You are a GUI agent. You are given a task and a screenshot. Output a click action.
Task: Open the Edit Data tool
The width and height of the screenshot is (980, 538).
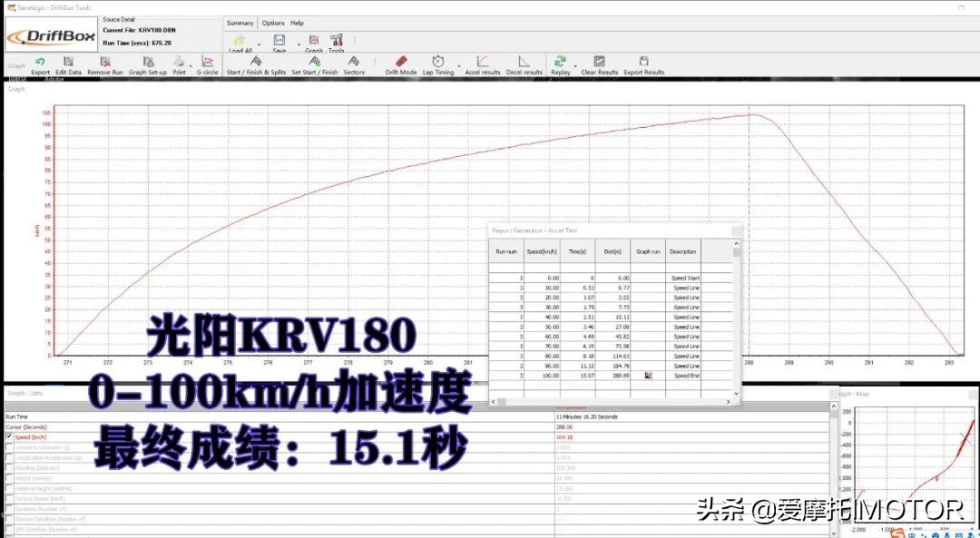pos(68,65)
